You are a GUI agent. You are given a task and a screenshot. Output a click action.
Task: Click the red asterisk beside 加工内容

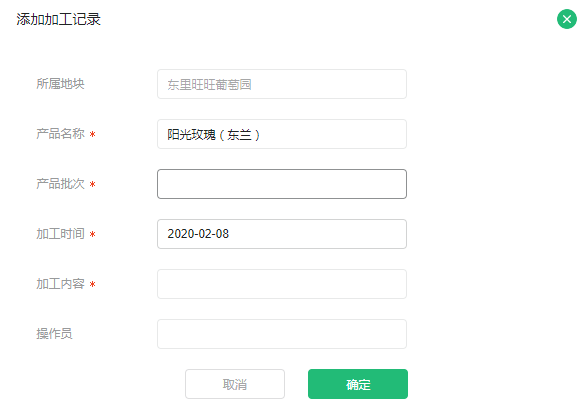pos(92,284)
